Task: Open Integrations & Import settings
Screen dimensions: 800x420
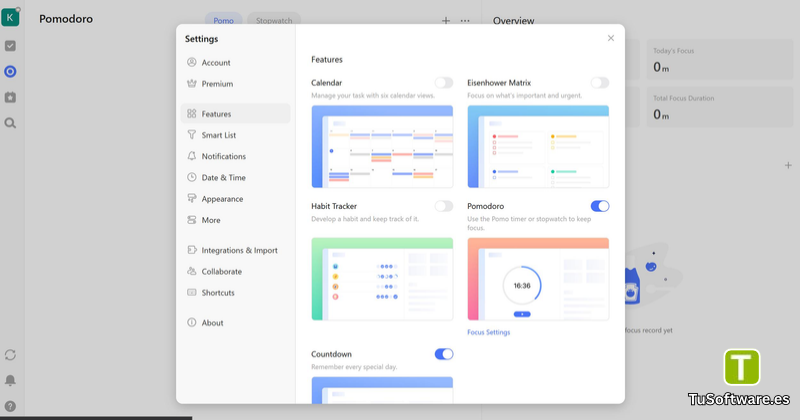Action: point(235,250)
